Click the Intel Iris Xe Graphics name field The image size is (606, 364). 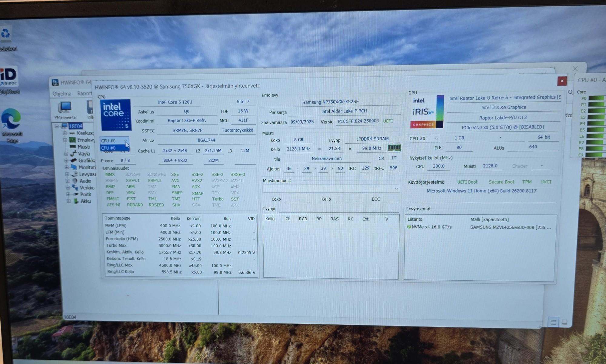coord(503,107)
